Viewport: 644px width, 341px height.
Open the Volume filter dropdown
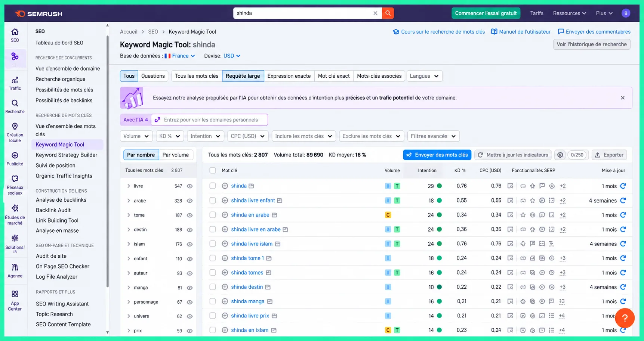pyautogui.click(x=136, y=136)
